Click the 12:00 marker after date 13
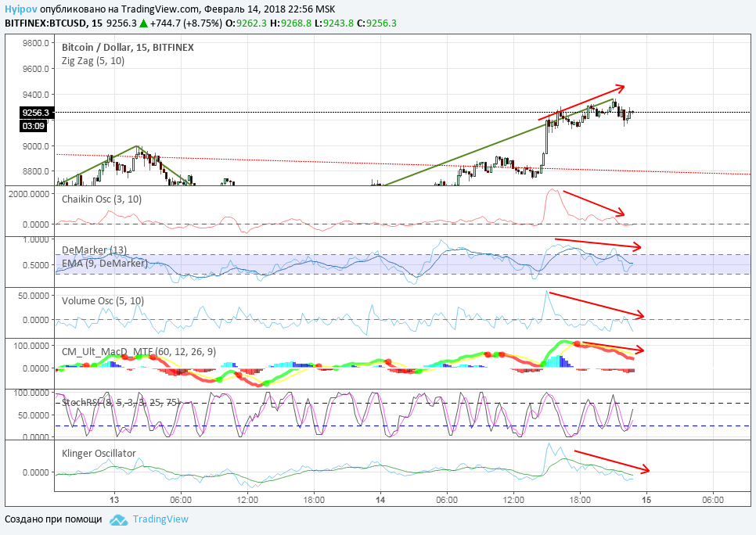The height and width of the screenshot is (535, 756). pyautogui.click(x=247, y=500)
